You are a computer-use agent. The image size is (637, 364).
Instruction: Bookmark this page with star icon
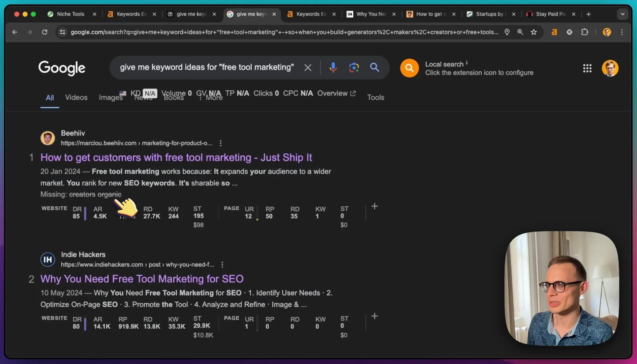(534, 32)
